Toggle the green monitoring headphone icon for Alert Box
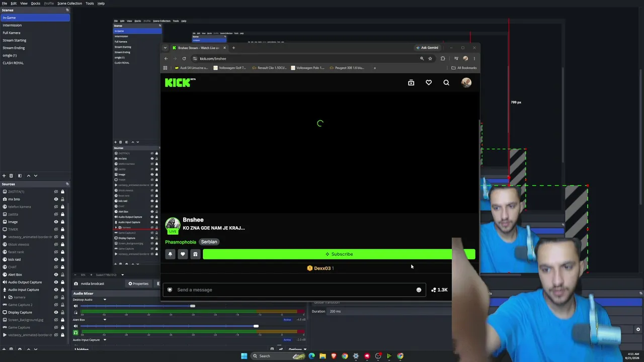 (x=76, y=332)
